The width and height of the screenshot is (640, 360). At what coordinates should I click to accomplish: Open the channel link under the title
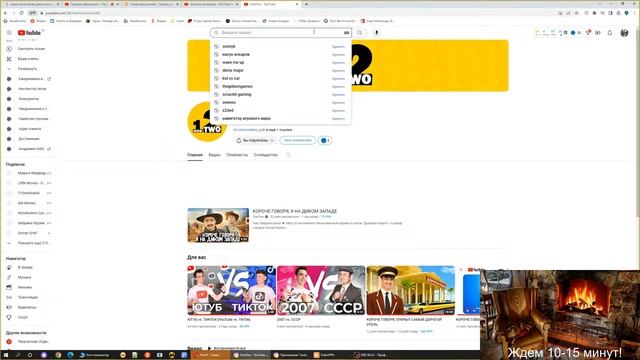[249, 130]
